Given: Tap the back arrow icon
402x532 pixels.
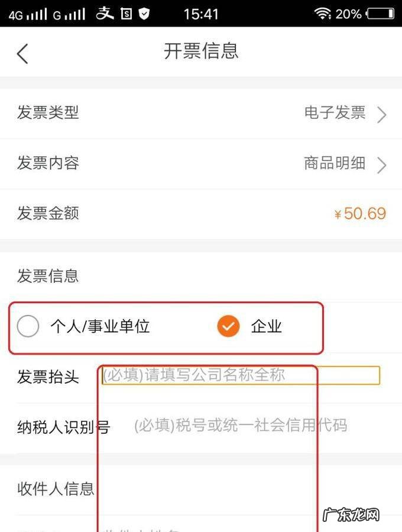Looking at the screenshot, I should point(22,53).
